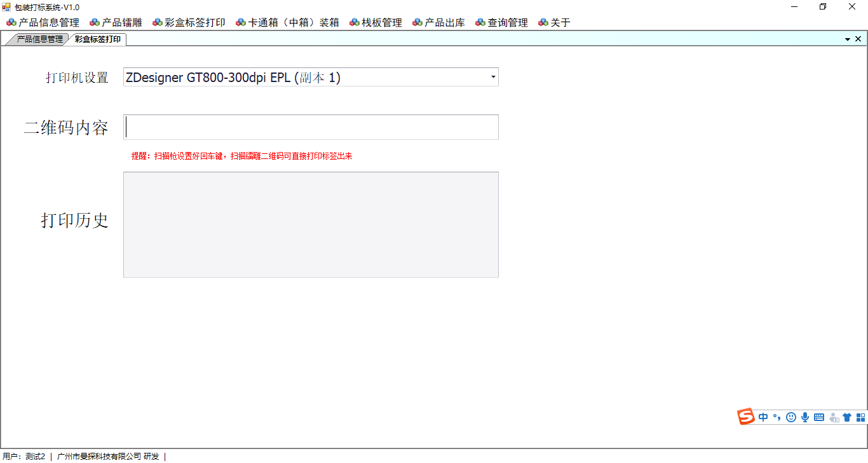Open the tab list dropdown arrow
The image size is (868, 463).
click(x=848, y=39)
